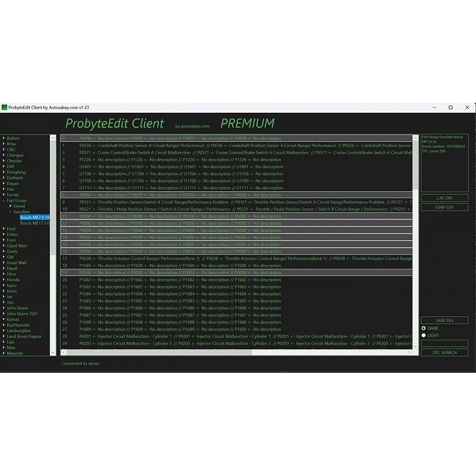Click the ProbyteEdit app icon in title bar
Screen dimensions: 476x476
coord(5,108)
